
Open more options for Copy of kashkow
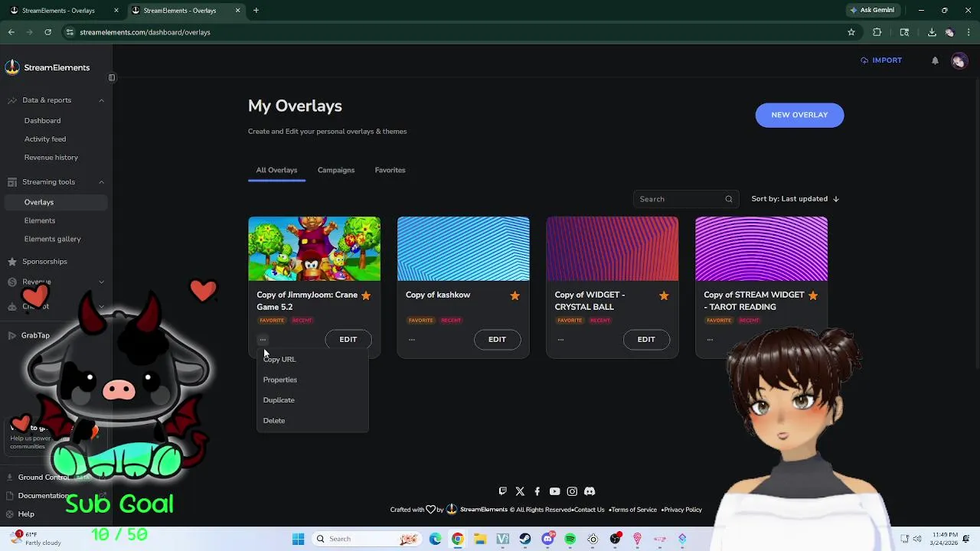(412, 339)
